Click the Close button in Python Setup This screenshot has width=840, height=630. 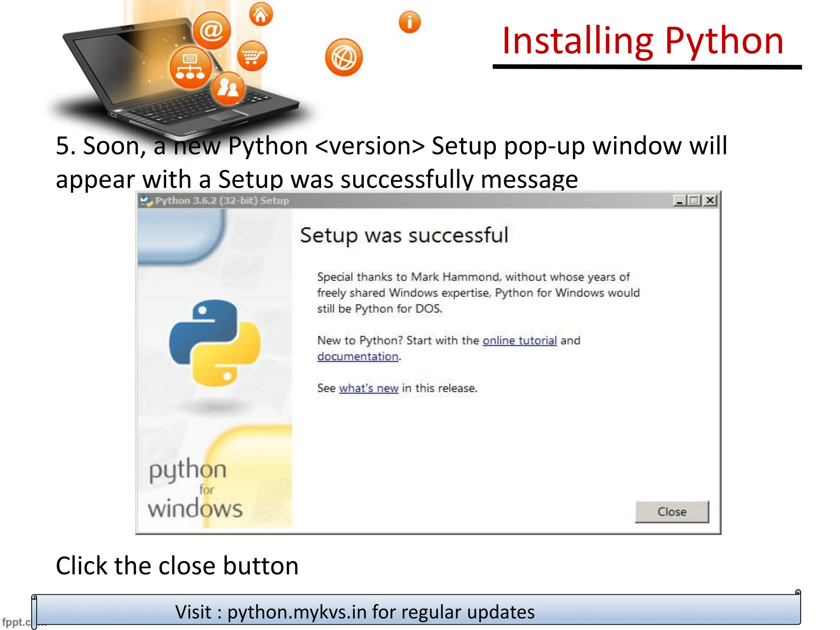pos(672,511)
